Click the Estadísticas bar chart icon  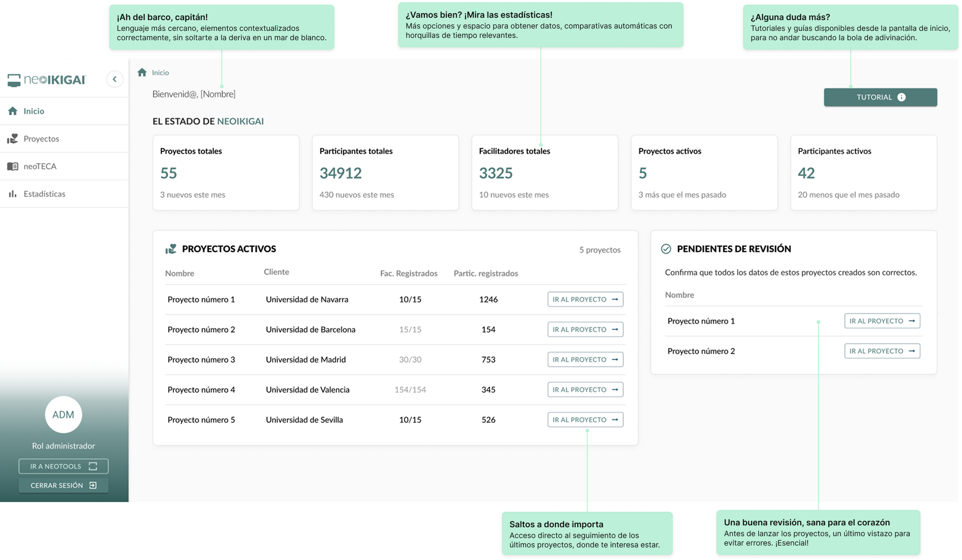12,194
